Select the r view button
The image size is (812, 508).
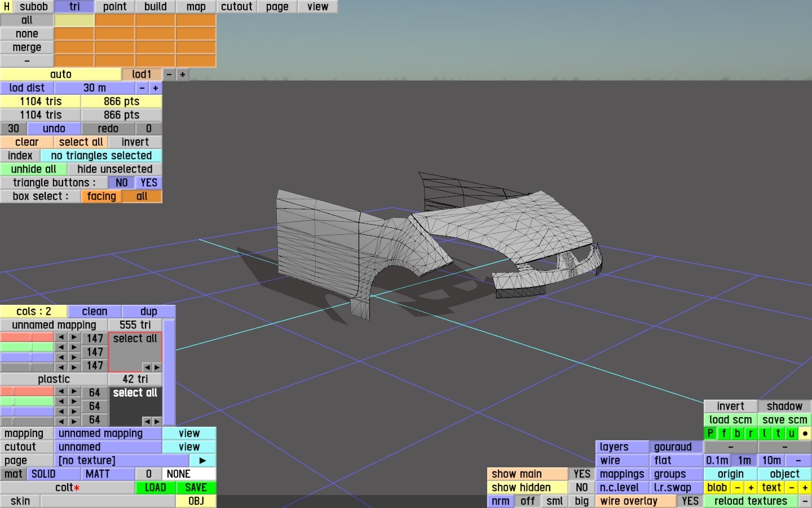pos(751,433)
